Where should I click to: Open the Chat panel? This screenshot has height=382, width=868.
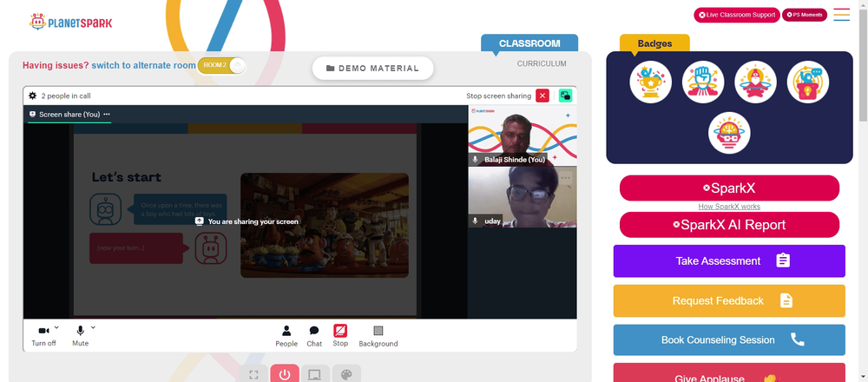tap(314, 336)
